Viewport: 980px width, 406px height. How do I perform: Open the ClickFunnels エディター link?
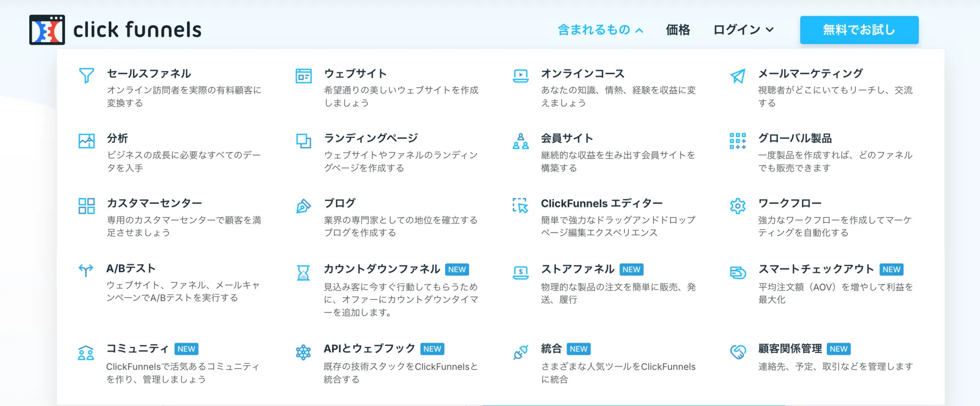(x=601, y=203)
